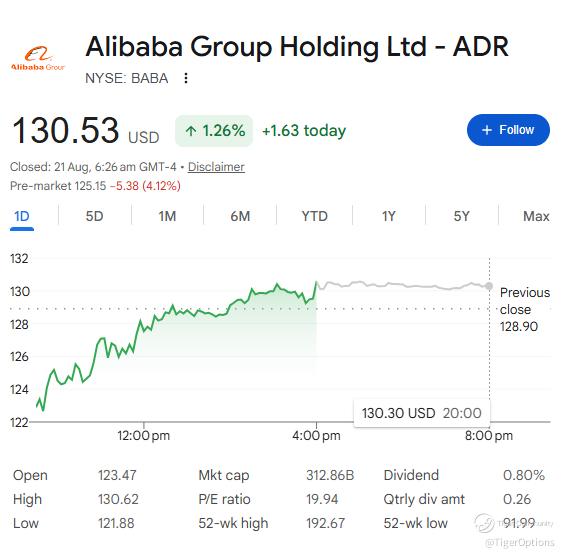The height and width of the screenshot is (555, 565).
Task: Select the 1M chart range
Action: pyautogui.click(x=167, y=217)
